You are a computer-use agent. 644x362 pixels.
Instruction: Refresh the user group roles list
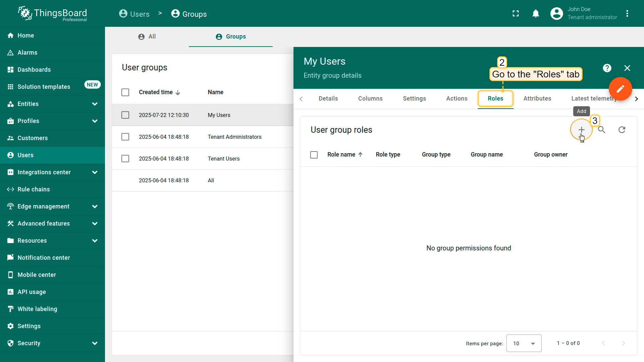coord(622,130)
